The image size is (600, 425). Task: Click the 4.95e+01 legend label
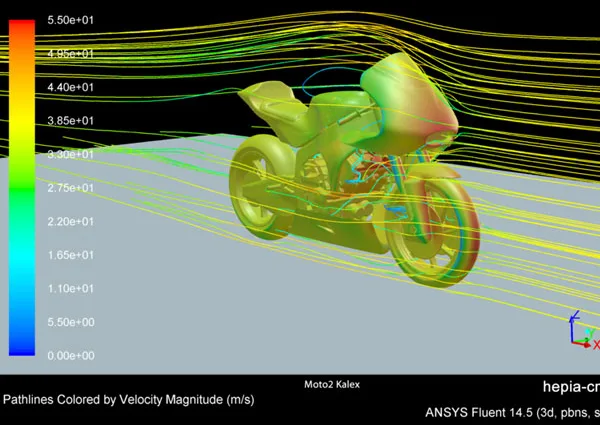click(x=70, y=54)
